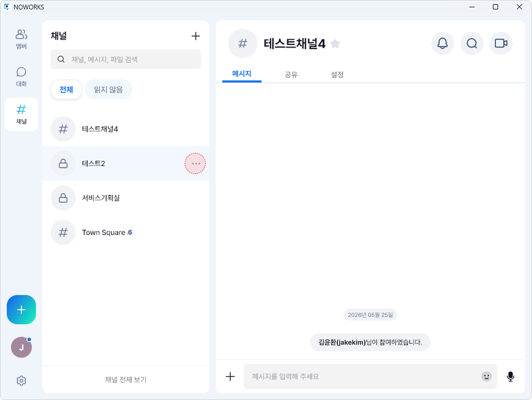
Task: Start a video call with camera icon
Action: click(x=501, y=43)
